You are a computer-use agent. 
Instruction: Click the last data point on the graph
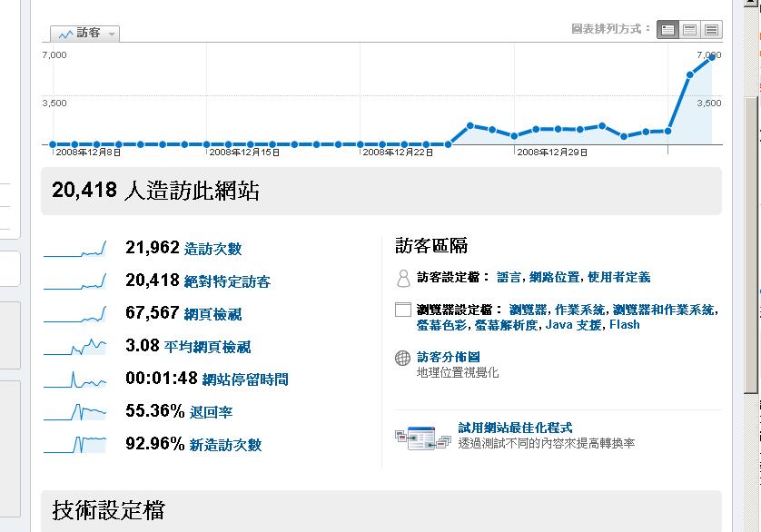pos(712,56)
